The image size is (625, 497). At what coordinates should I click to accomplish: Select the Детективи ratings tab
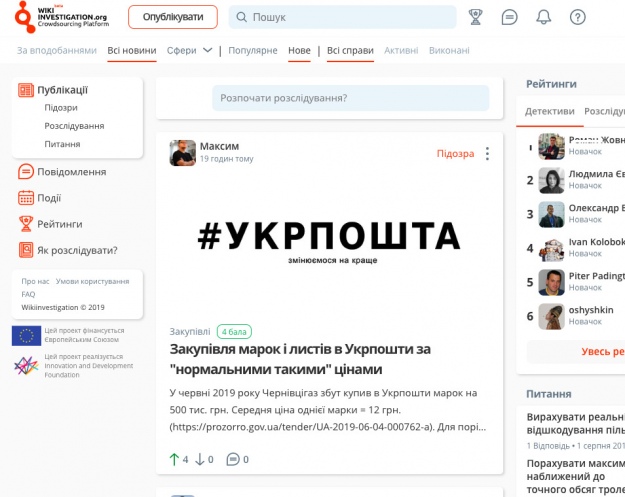click(549, 111)
